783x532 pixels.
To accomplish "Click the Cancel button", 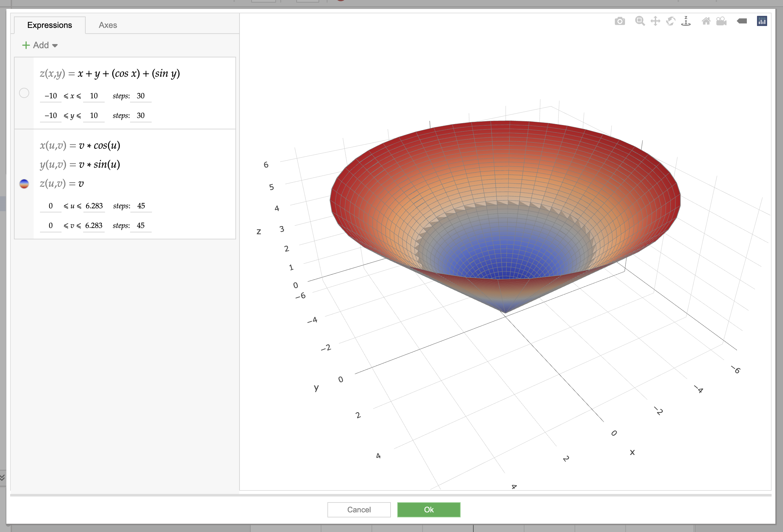I will point(359,510).
